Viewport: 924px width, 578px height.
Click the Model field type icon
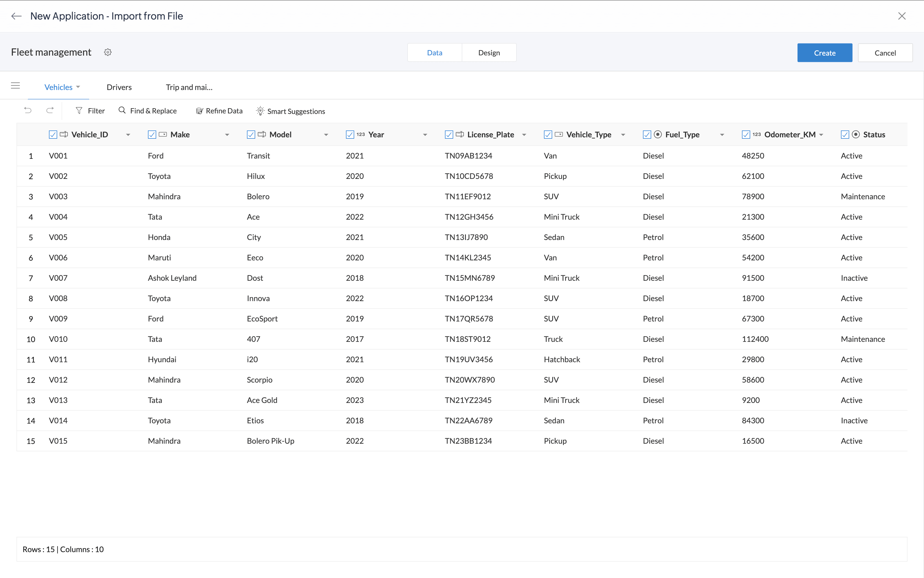(262, 134)
